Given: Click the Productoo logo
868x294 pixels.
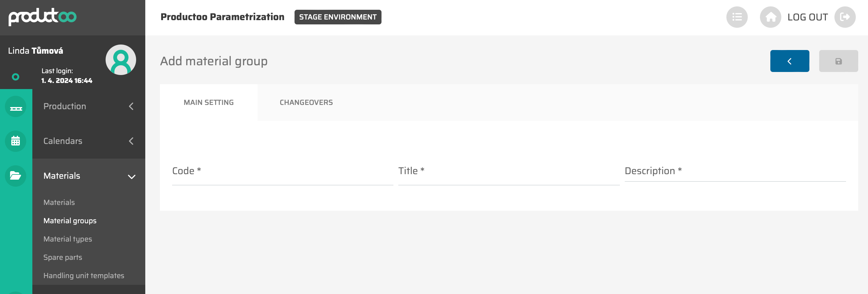Looking at the screenshot, I should (42, 17).
